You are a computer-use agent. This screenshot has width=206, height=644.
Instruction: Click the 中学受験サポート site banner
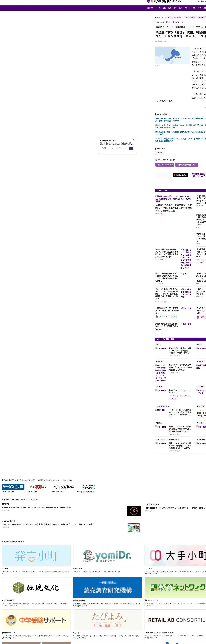point(36,620)
